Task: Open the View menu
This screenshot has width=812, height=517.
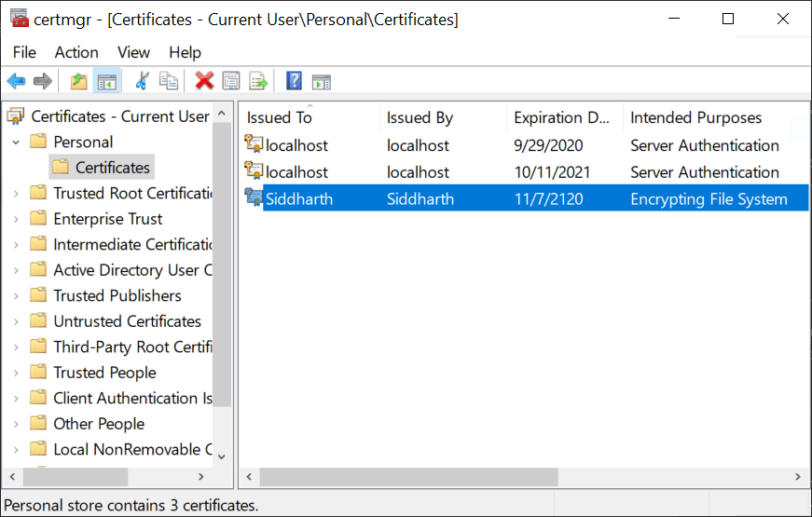Action: click(133, 52)
